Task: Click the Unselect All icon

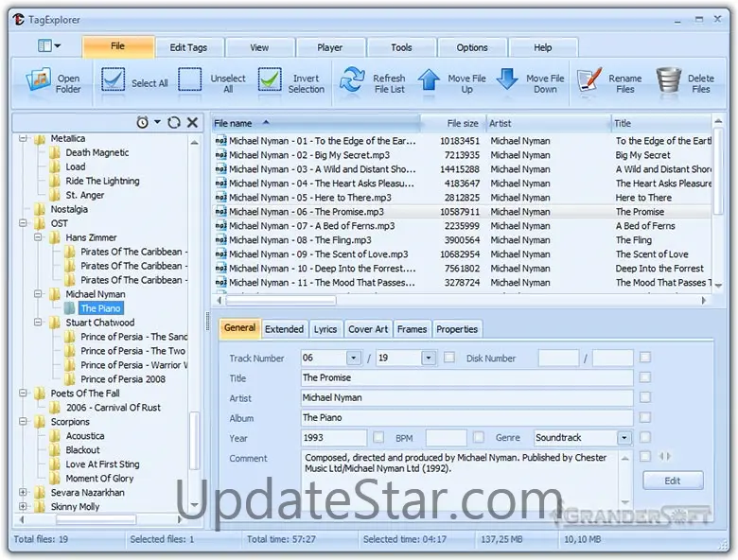Action: pos(190,79)
